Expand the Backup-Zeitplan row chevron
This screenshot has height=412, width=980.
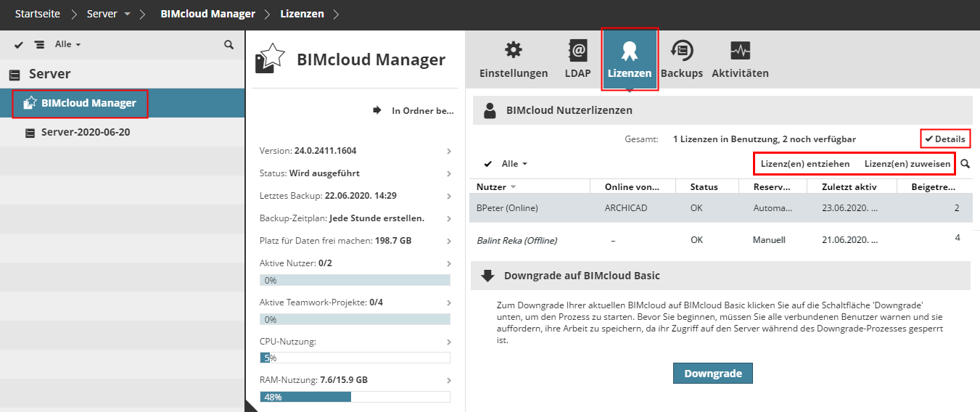(449, 218)
